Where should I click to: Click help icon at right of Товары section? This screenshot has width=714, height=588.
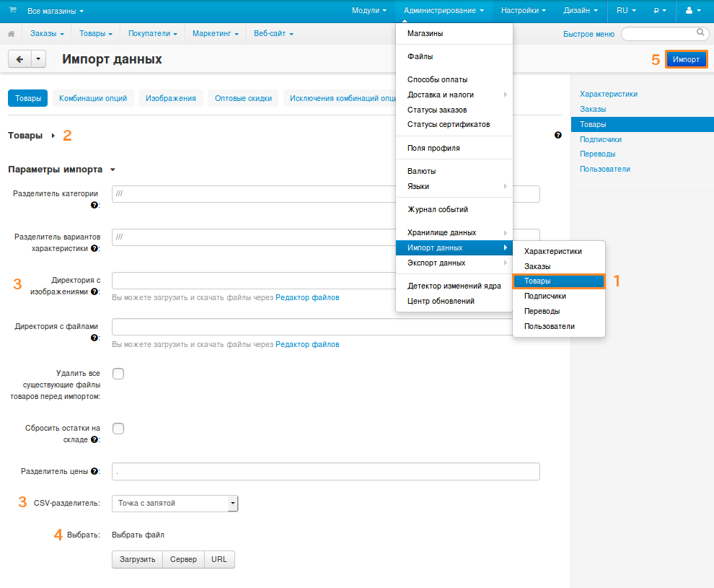557,135
